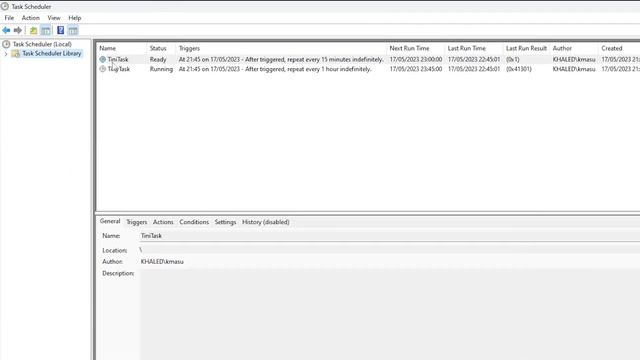640x360 pixels.
Task: Switch to the Triggers tab
Action: coord(136,222)
